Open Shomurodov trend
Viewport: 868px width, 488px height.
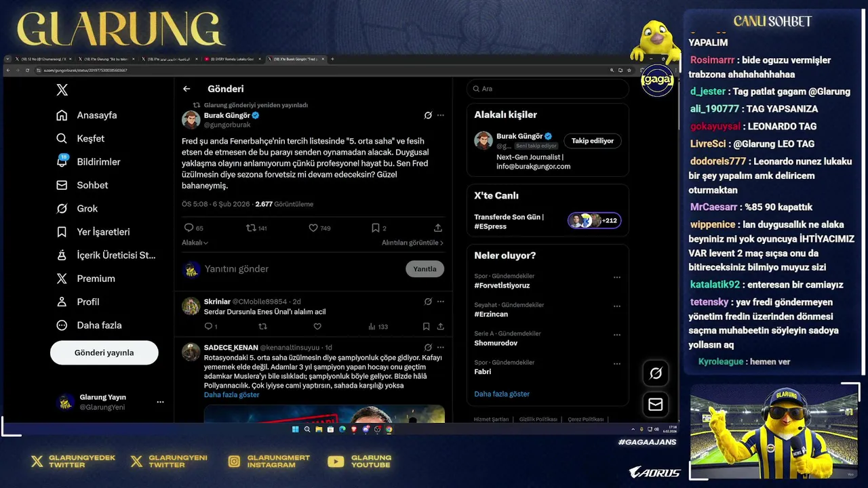pyautogui.click(x=496, y=343)
